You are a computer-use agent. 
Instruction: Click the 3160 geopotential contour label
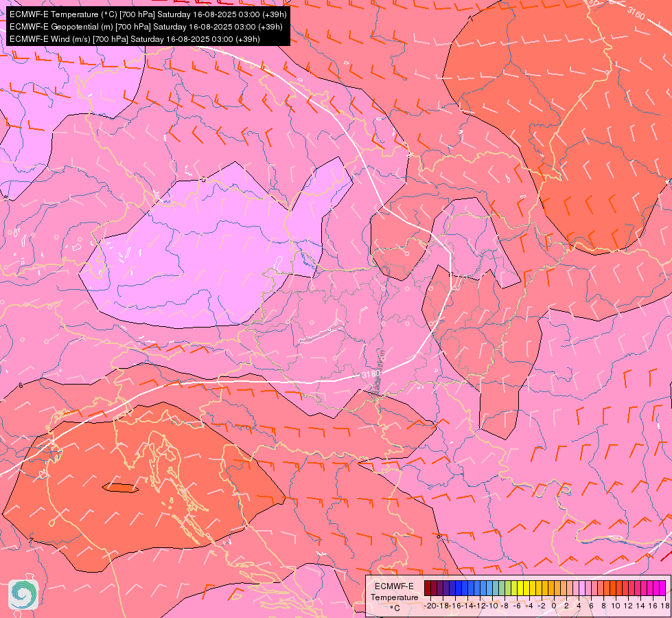coord(636,12)
